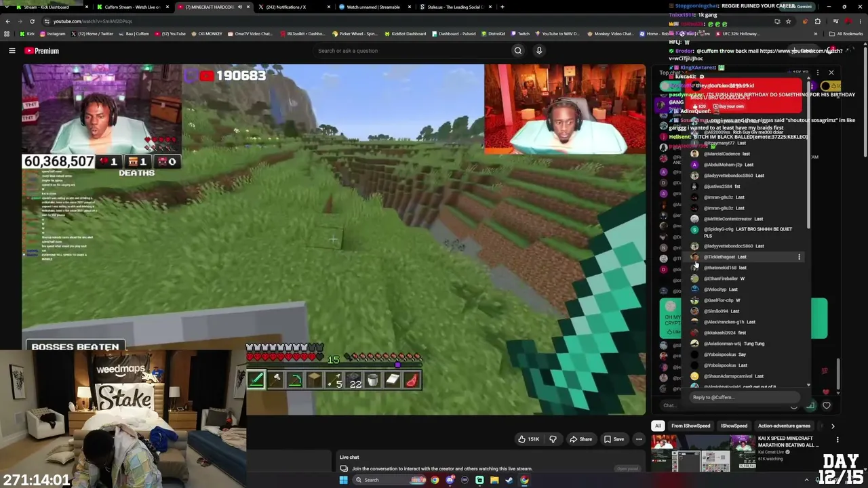Open the DistroKid bookmark
The image size is (868, 488).
coord(493,34)
